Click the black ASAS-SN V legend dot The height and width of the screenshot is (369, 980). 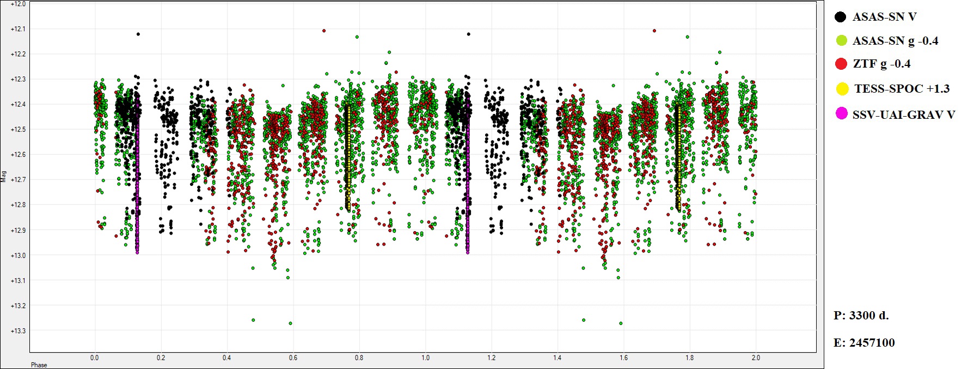click(x=840, y=17)
